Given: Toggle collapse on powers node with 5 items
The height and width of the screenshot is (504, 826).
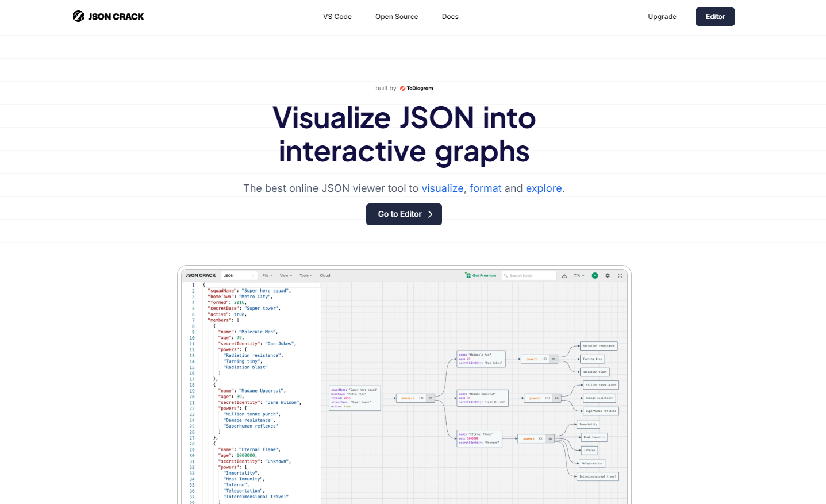Looking at the screenshot, I should tap(550, 439).
